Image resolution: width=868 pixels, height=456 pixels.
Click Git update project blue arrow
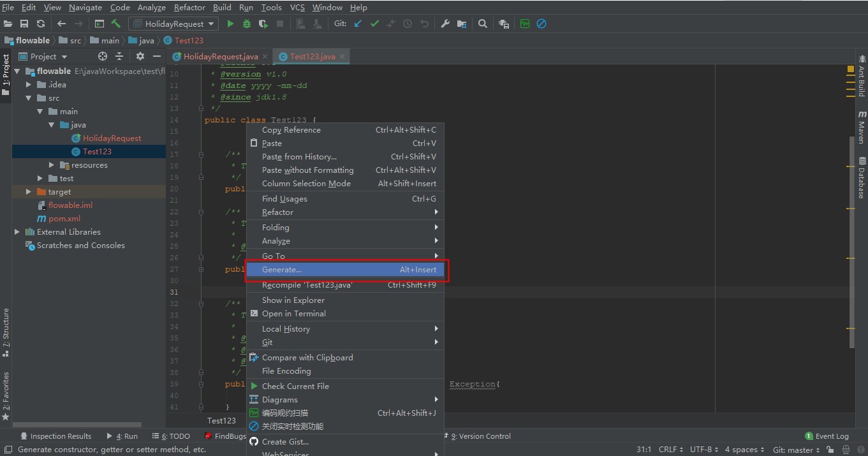click(358, 24)
